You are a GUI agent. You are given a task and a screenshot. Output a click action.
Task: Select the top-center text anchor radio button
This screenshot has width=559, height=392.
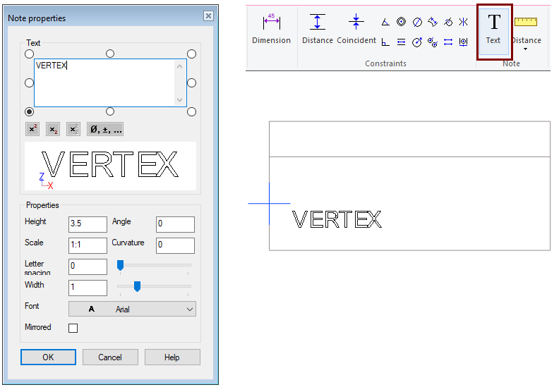point(110,54)
